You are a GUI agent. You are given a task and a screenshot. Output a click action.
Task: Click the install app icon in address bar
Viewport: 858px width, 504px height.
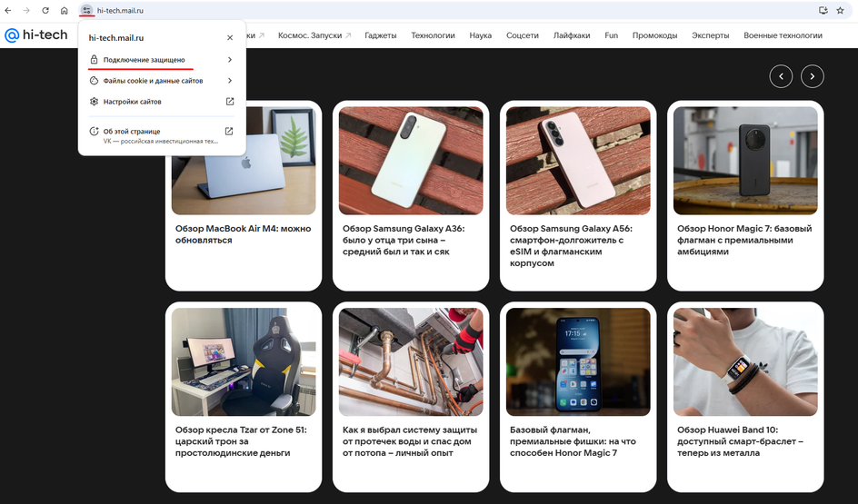[823, 10]
